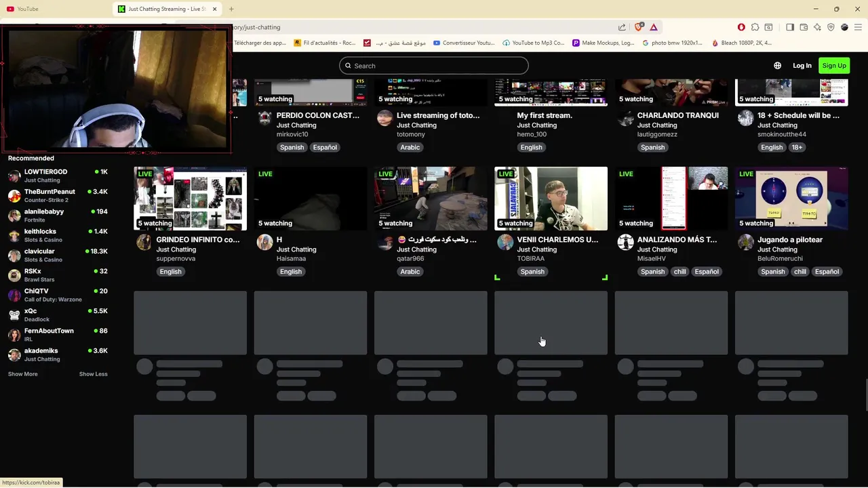Click the VPN shield icon
This screenshot has width=868, height=488.
pyautogui.click(x=831, y=27)
